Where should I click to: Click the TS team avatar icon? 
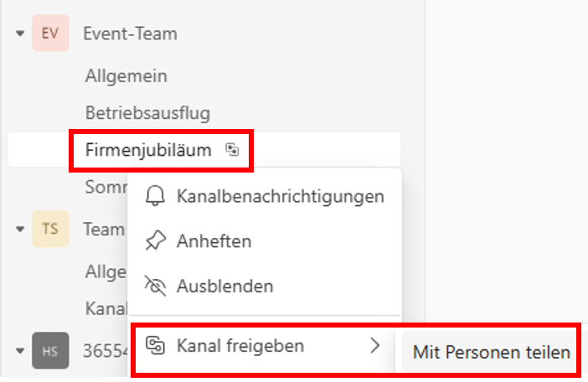pyautogui.click(x=50, y=229)
